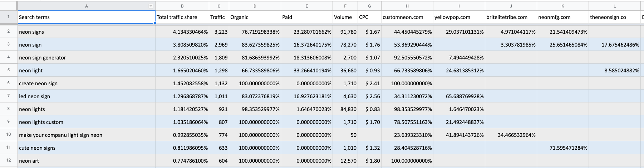The width and height of the screenshot is (644, 168).
Task: Select row 12 by its row number
Action: (x=9, y=160)
